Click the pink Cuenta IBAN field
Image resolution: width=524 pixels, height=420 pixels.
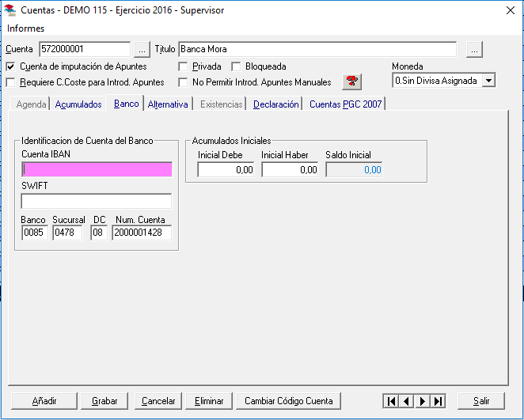pyautogui.click(x=97, y=168)
